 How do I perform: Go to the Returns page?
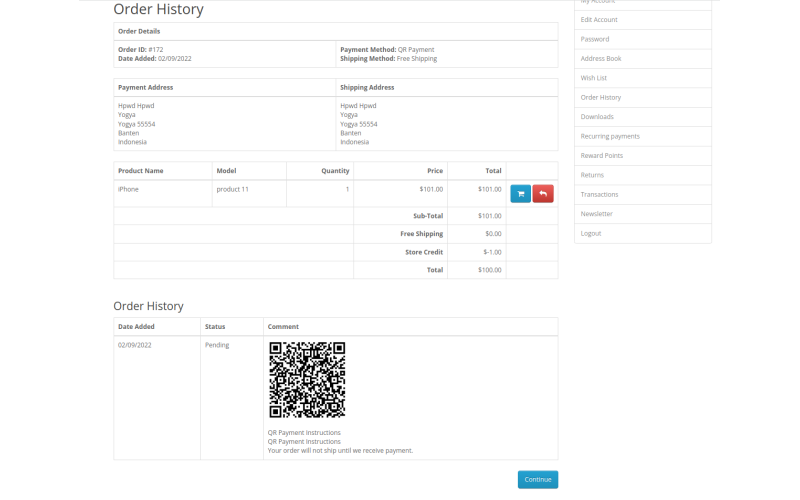[592, 175]
